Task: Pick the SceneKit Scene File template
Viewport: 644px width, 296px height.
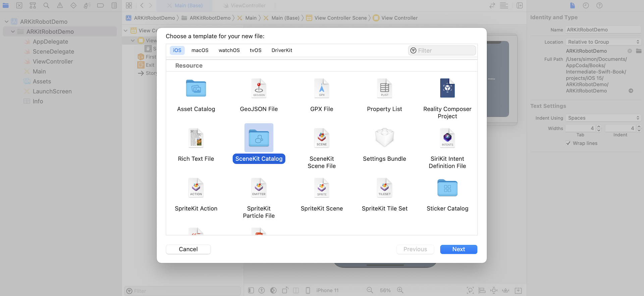Action: [321, 138]
